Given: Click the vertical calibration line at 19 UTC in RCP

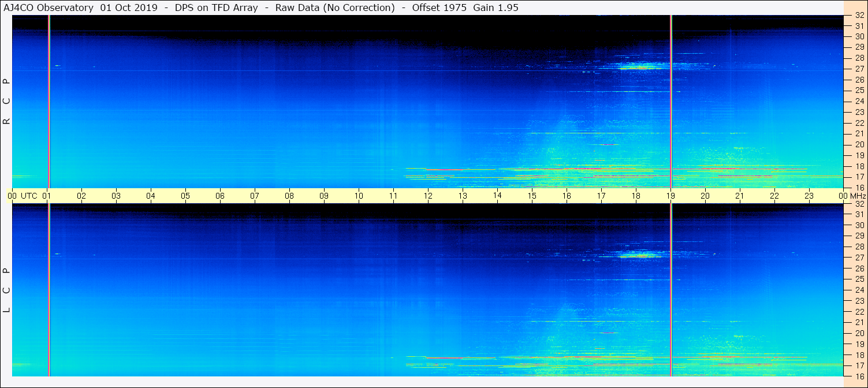Looking at the screenshot, I should [670, 101].
